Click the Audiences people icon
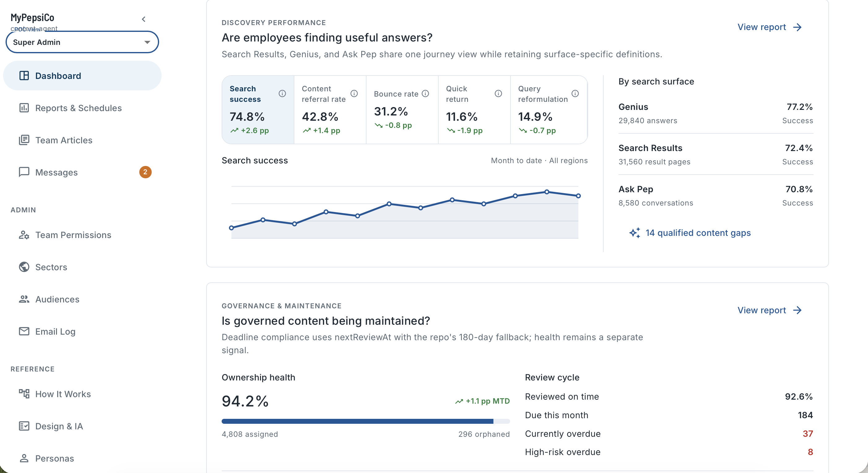 (24, 299)
